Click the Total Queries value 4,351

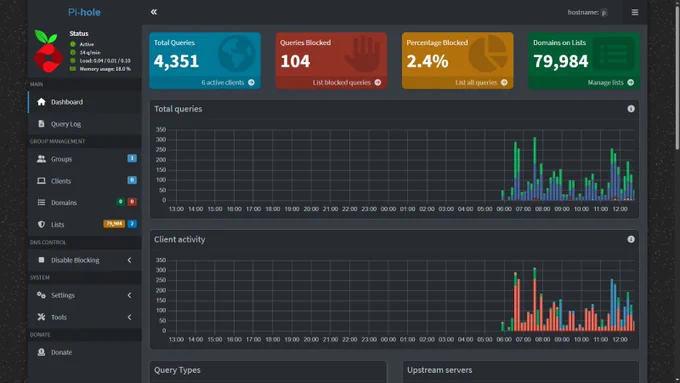[x=176, y=61]
